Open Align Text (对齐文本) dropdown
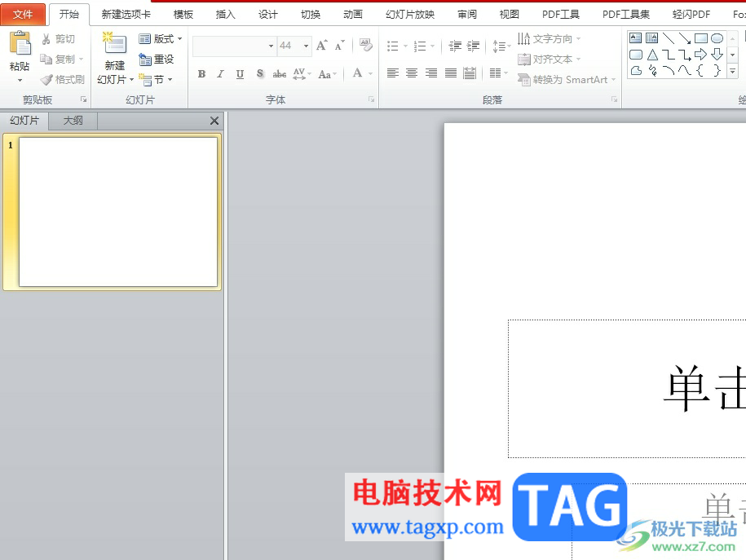The height and width of the screenshot is (560, 746). click(550, 59)
